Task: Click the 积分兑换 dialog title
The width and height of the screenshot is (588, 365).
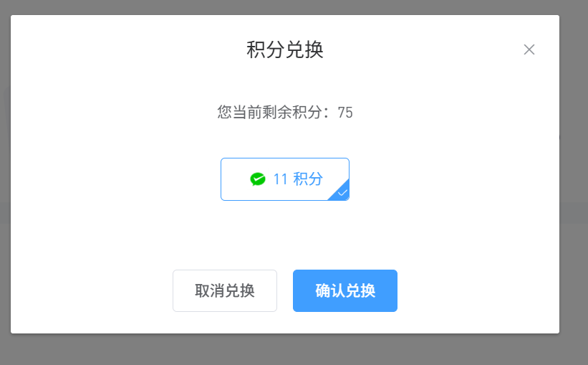Action: [285, 49]
